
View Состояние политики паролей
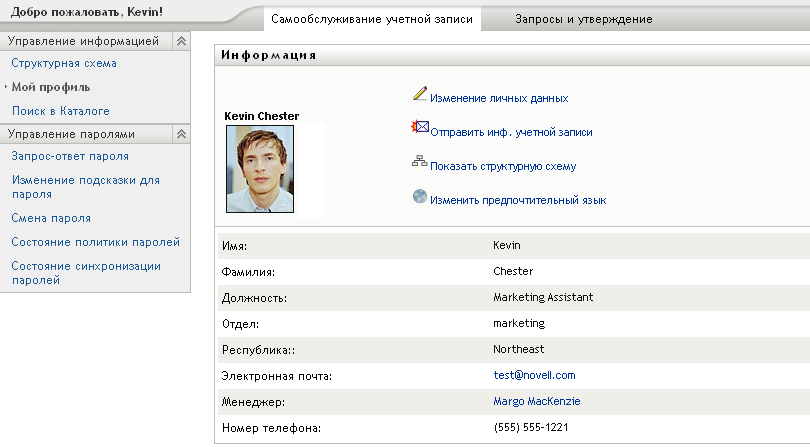(x=95, y=242)
